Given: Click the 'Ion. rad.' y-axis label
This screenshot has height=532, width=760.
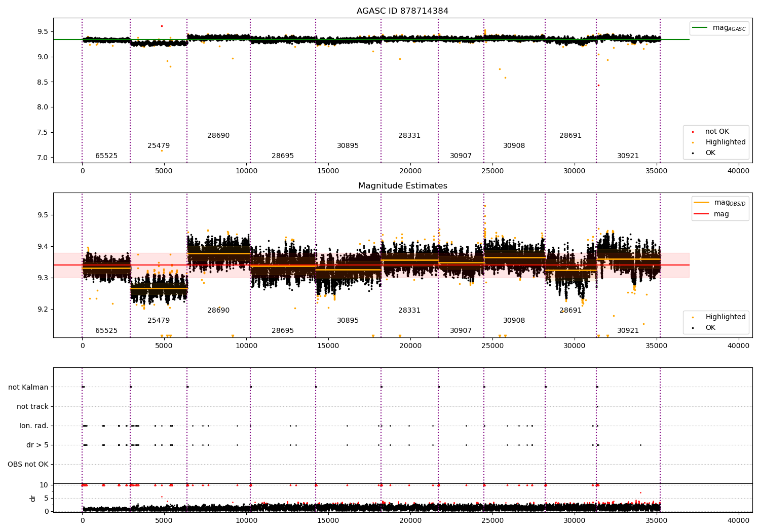Looking at the screenshot, I should coord(34,426).
